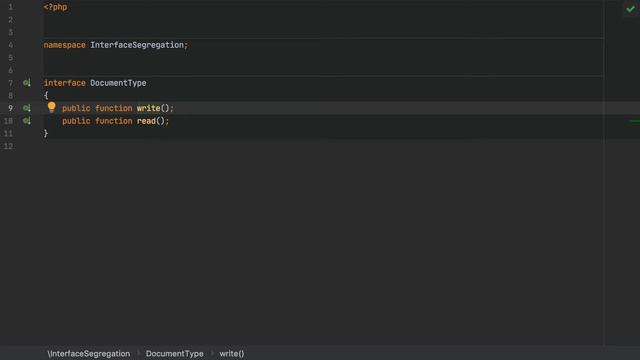Click the DocumentType interface name
Viewport: 640px width, 360px height.
(118, 83)
